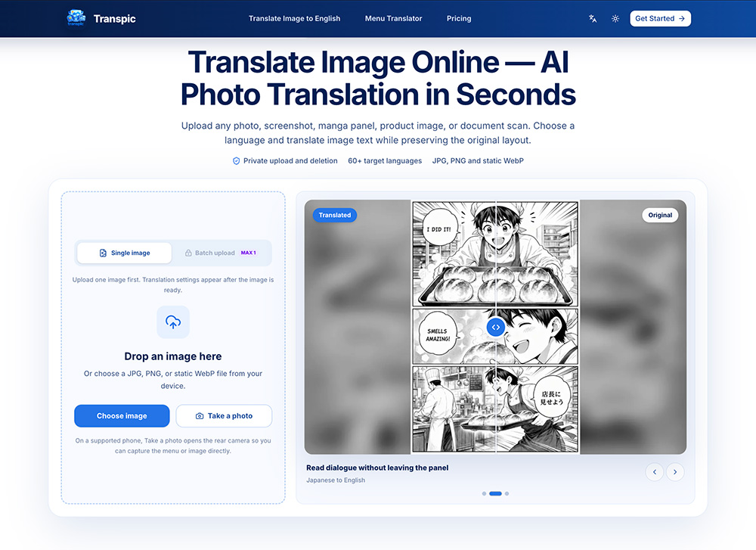Click the Choose image button
The width and height of the screenshot is (756, 550).
(x=122, y=416)
